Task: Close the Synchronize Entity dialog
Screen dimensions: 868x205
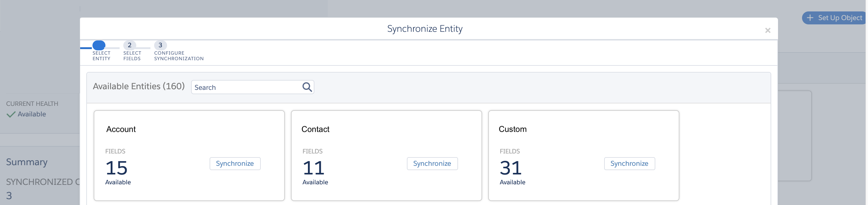Action: [x=768, y=30]
